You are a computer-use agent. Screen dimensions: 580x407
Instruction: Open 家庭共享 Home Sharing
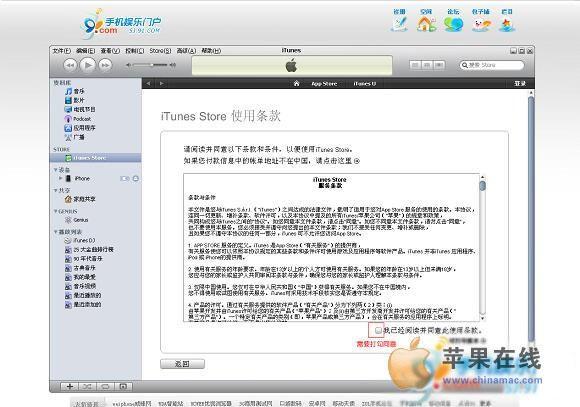click(x=80, y=199)
